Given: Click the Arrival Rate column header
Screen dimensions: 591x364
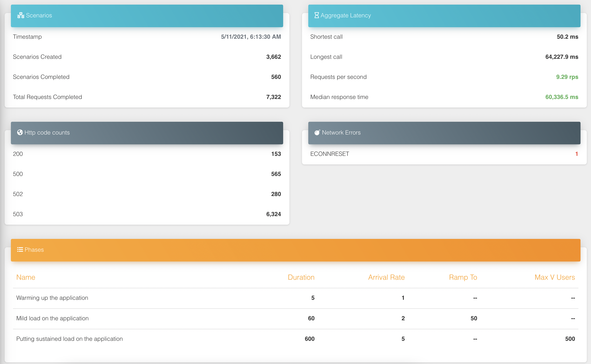Looking at the screenshot, I should click(x=386, y=277).
